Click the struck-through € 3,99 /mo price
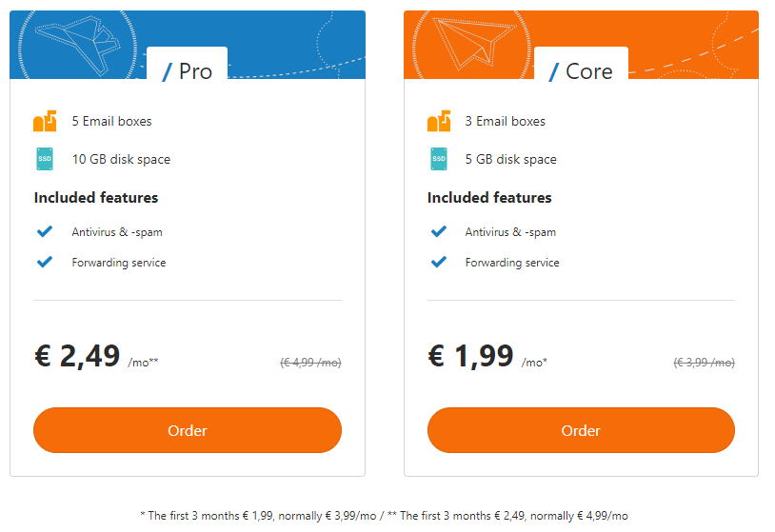The width and height of the screenshot is (775, 532). (x=704, y=363)
